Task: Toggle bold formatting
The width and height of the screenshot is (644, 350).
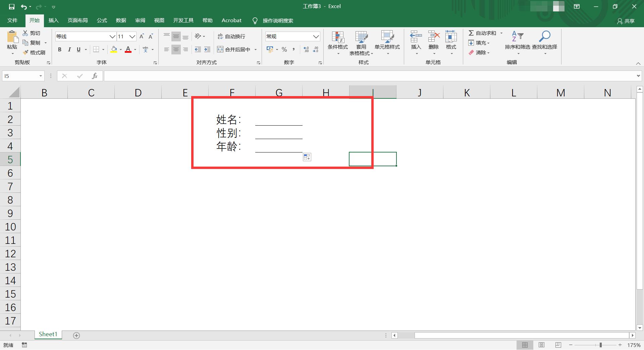Action: coord(60,49)
